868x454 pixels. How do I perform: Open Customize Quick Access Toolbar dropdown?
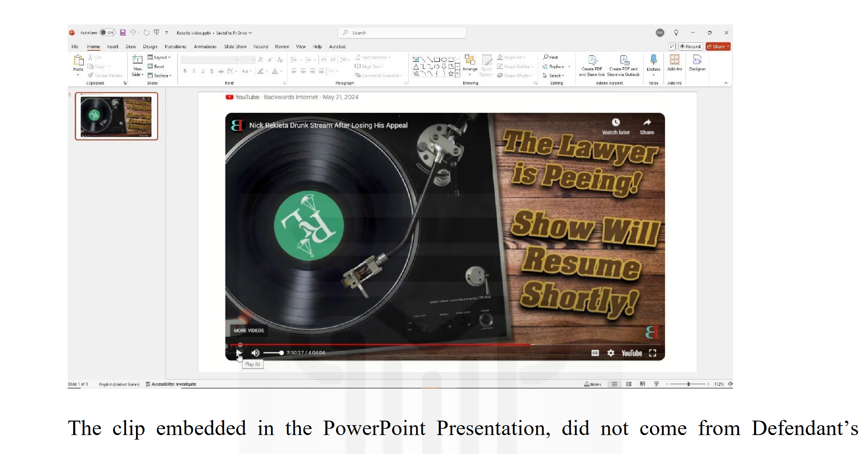click(x=167, y=33)
